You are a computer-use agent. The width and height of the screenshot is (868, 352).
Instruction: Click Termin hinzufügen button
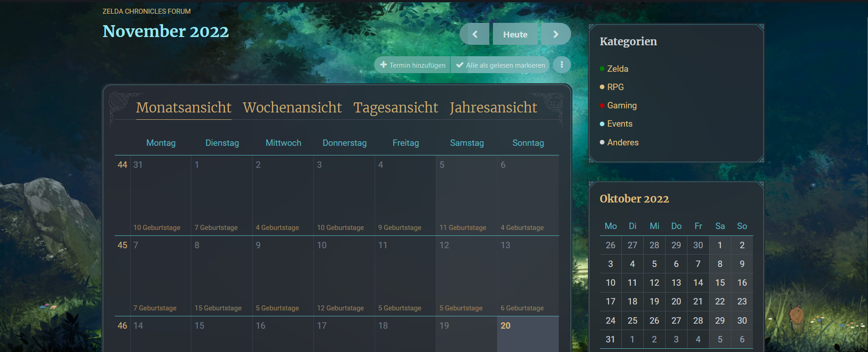point(413,65)
